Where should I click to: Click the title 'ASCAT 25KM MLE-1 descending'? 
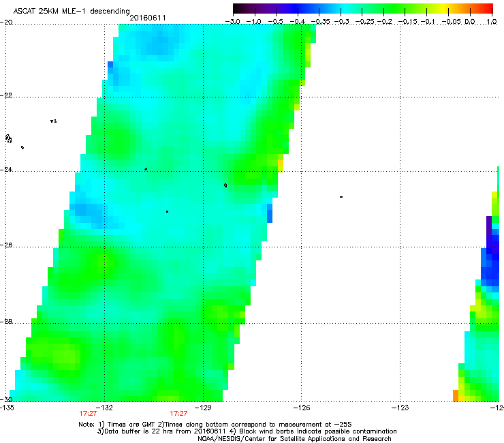pos(72,12)
